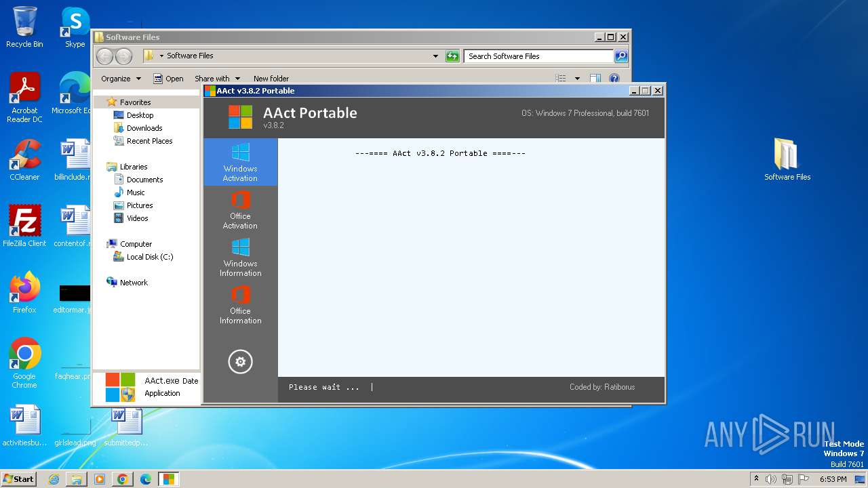Switch to AAct taskbar button

click(x=169, y=479)
